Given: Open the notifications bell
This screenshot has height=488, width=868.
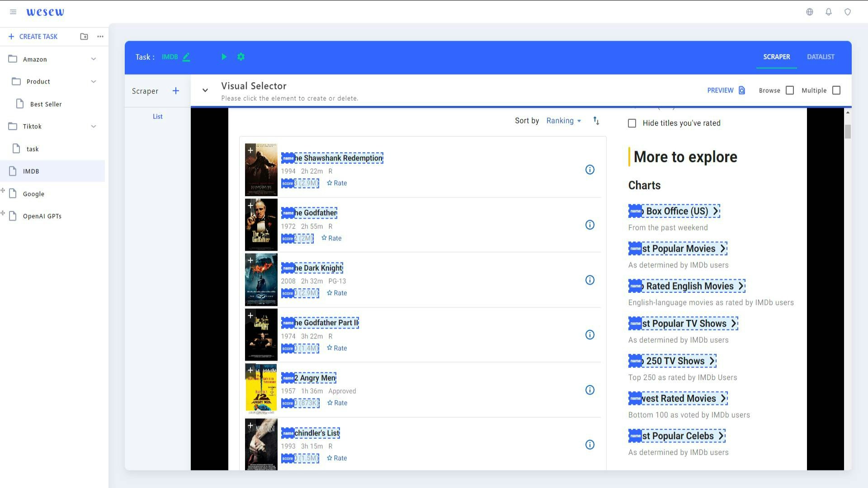Looking at the screenshot, I should pos(829,12).
